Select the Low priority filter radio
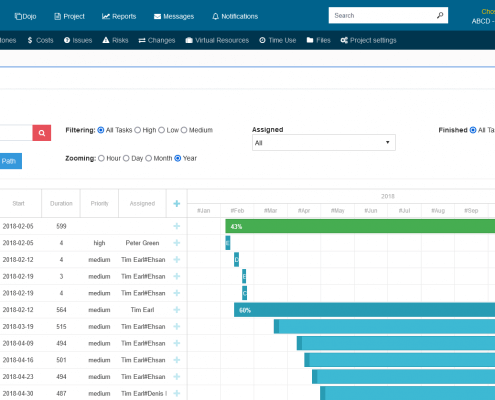The height and width of the screenshot is (400, 495). coord(161,130)
